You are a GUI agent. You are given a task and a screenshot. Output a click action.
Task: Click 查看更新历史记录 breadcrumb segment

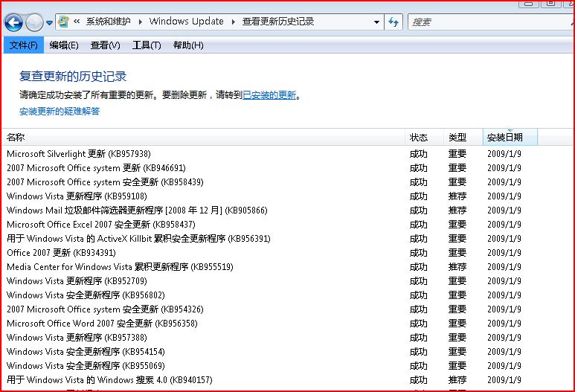(278, 22)
